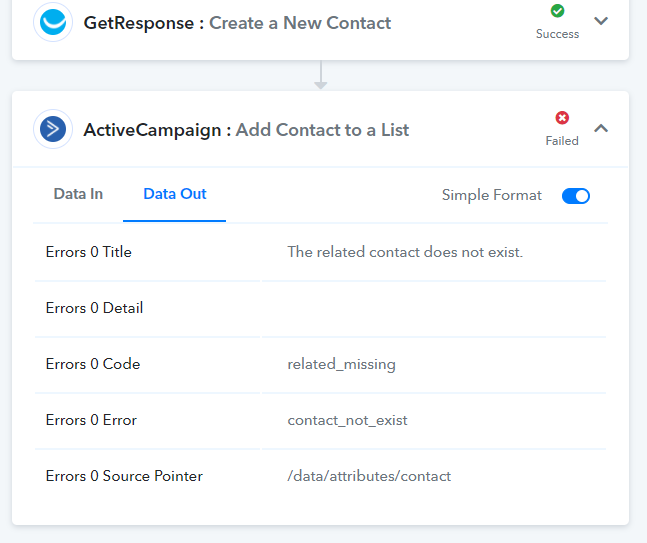This screenshot has width=647, height=543.
Task: Click the ActiveCampaign Add Contact to a List title
Action: click(246, 130)
